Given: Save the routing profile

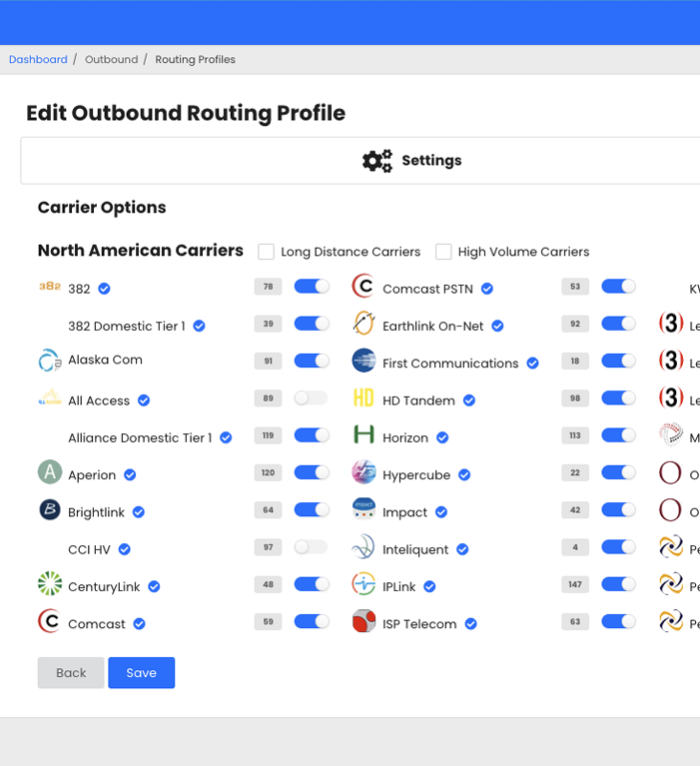Looking at the screenshot, I should (x=141, y=673).
